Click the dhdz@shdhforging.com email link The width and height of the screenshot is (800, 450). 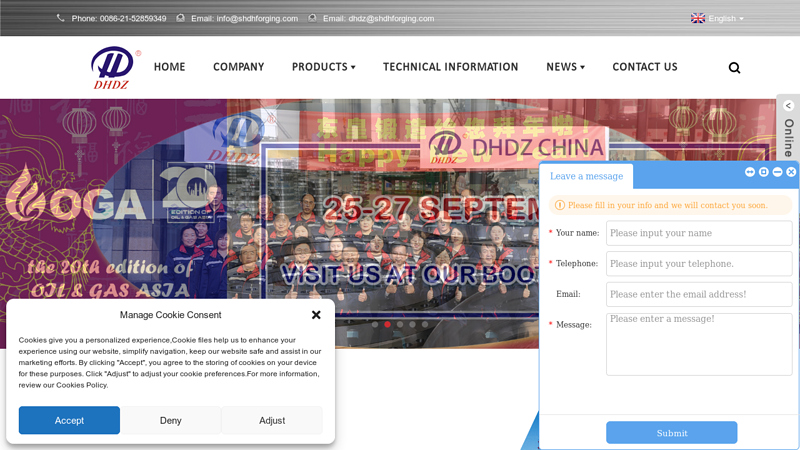click(x=391, y=18)
